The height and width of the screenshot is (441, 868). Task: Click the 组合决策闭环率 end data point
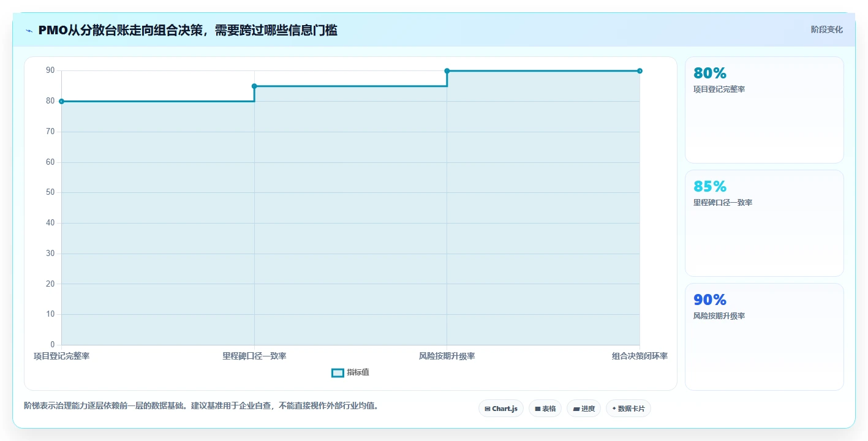640,71
